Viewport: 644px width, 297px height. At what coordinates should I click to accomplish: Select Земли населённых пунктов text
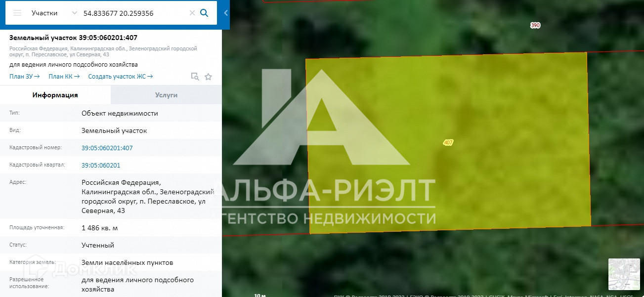click(128, 262)
